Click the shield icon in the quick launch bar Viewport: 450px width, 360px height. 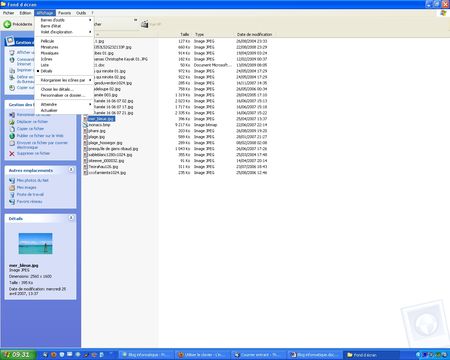point(62,355)
